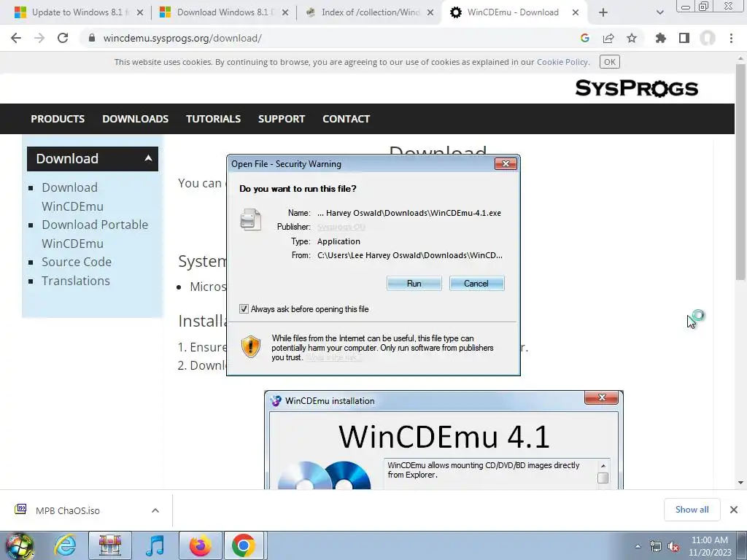Open the Translations sidebar link
747x560 pixels.
tap(76, 281)
